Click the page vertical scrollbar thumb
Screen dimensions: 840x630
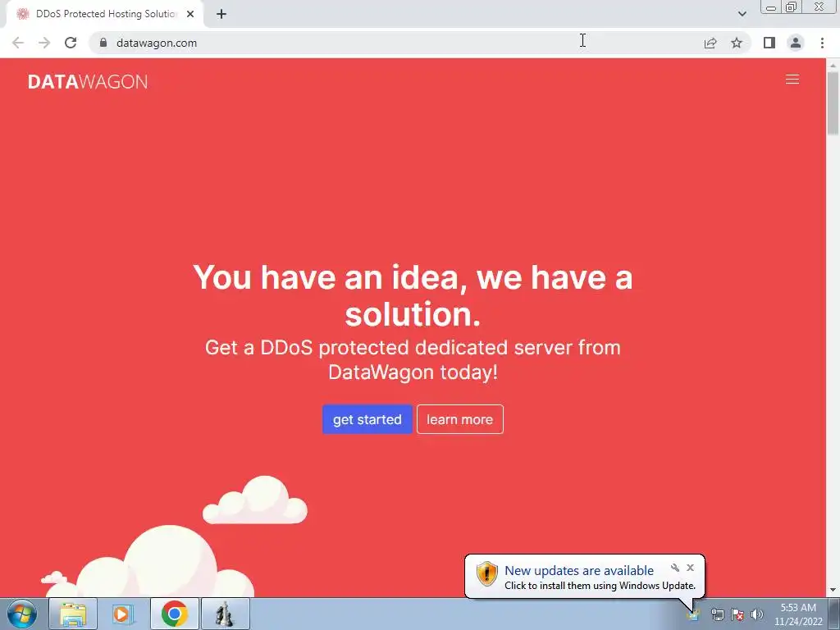(x=833, y=103)
